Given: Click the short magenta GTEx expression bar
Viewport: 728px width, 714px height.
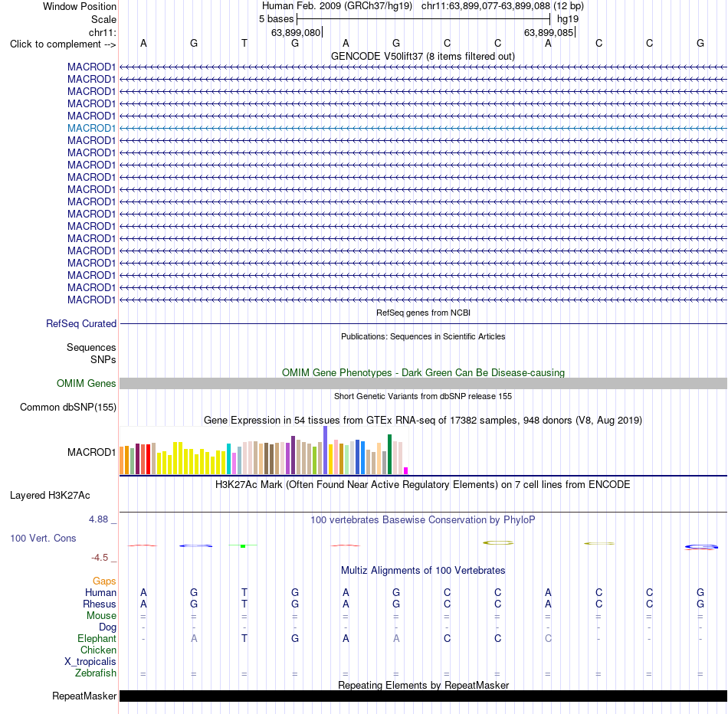Looking at the screenshot, I should tap(406, 470).
